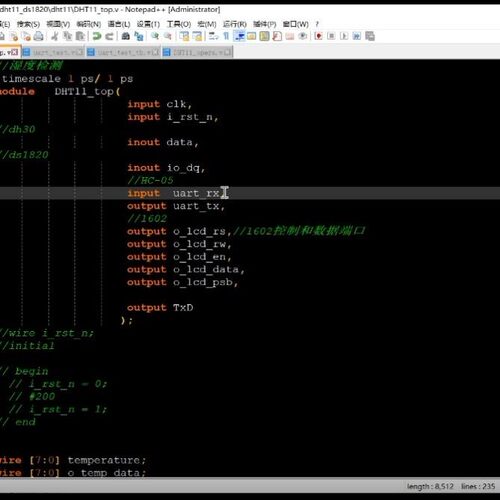Click the 'input clk,' code line
The image size is (500, 500).
click(x=160, y=104)
